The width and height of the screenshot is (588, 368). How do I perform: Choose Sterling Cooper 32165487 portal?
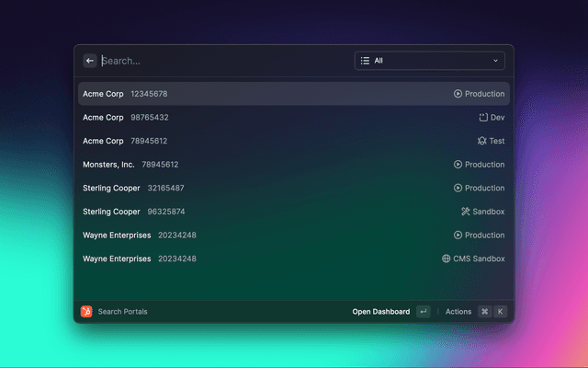(276, 189)
